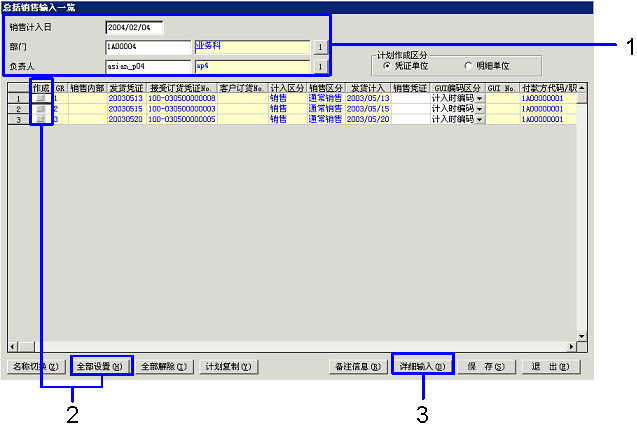
Task: Click the 全部解除 button
Action: coord(164,367)
